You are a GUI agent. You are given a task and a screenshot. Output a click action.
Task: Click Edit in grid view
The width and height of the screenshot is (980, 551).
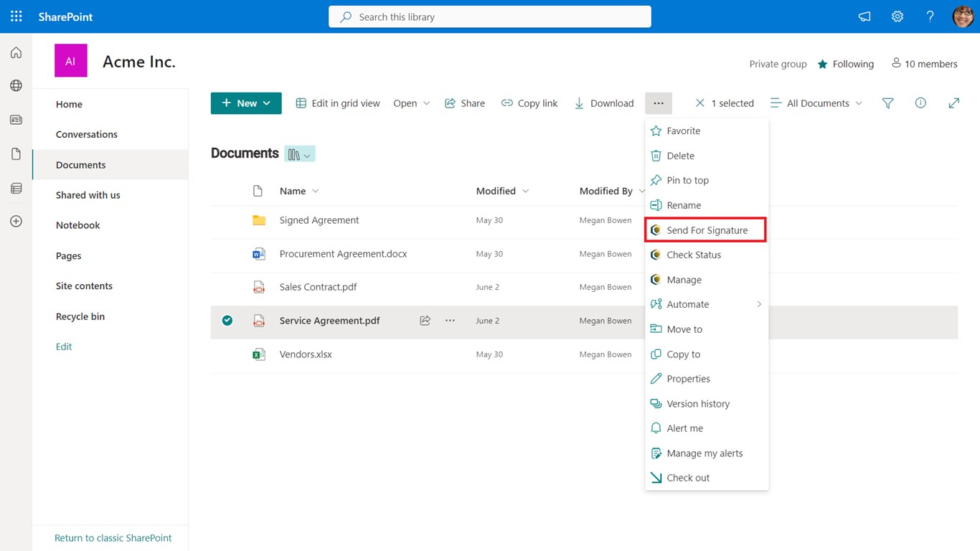point(338,103)
